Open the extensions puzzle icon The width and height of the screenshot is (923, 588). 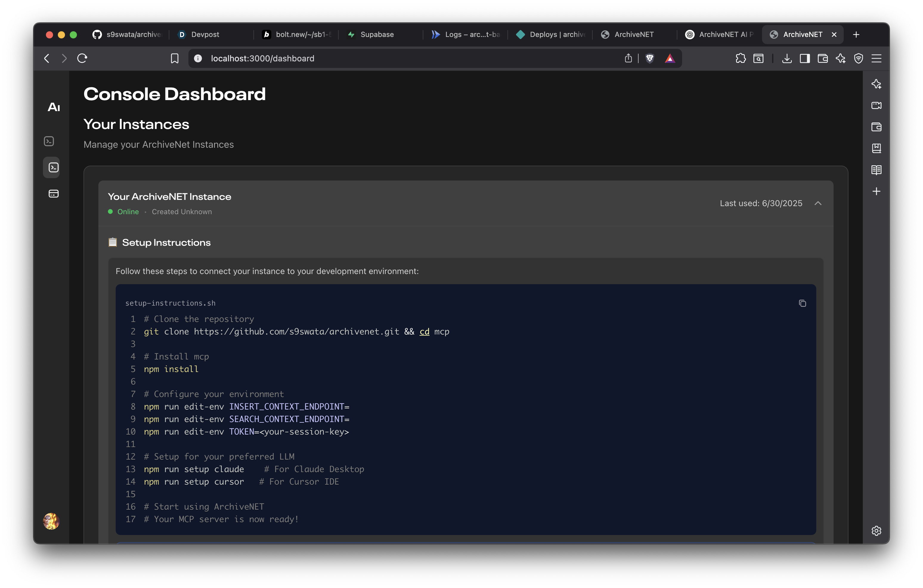tap(741, 58)
